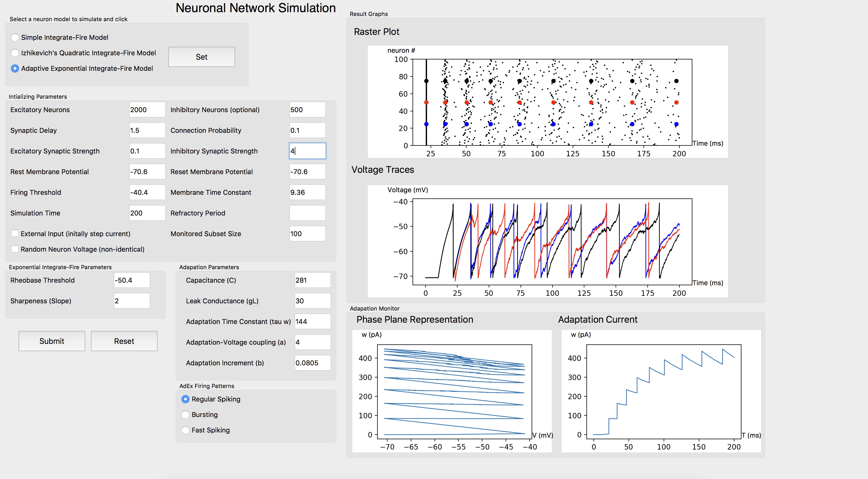Focus the Inhibitory Synaptic Strength field
This screenshot has height=479, width=868.
(307, 151)
